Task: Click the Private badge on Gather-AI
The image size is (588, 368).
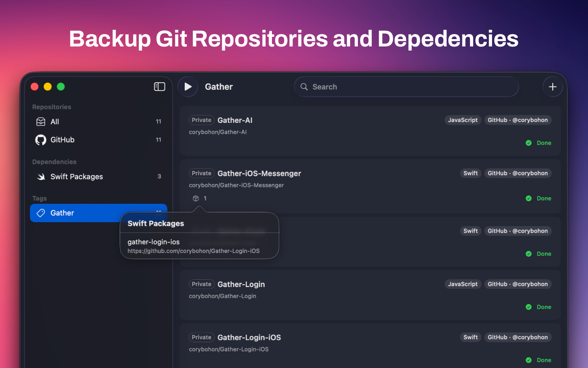Action: pos(202,120)
